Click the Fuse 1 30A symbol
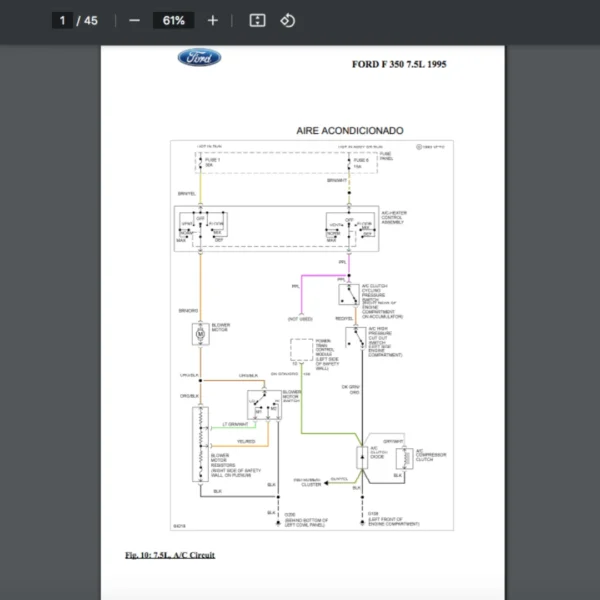600x600 pixels. click(x=200, y=161)
